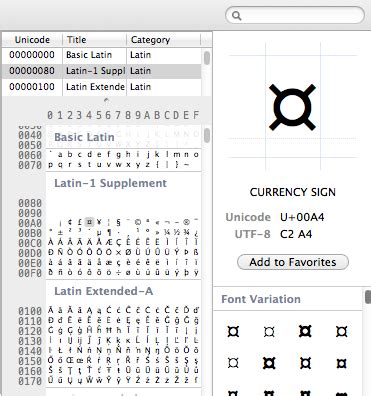
Task: Click the 00000000 Unicode cell
Action: pyautogui.click(x=32, y=55)
